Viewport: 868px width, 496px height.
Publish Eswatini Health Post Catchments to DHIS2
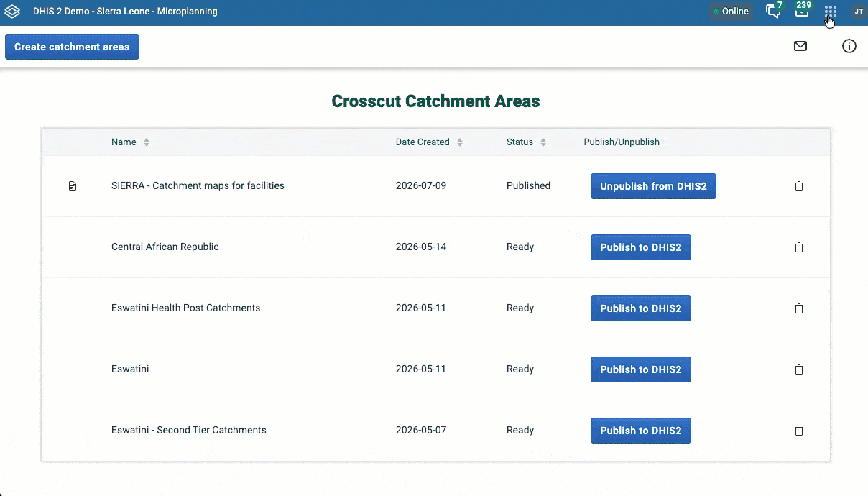coord(641,308)
